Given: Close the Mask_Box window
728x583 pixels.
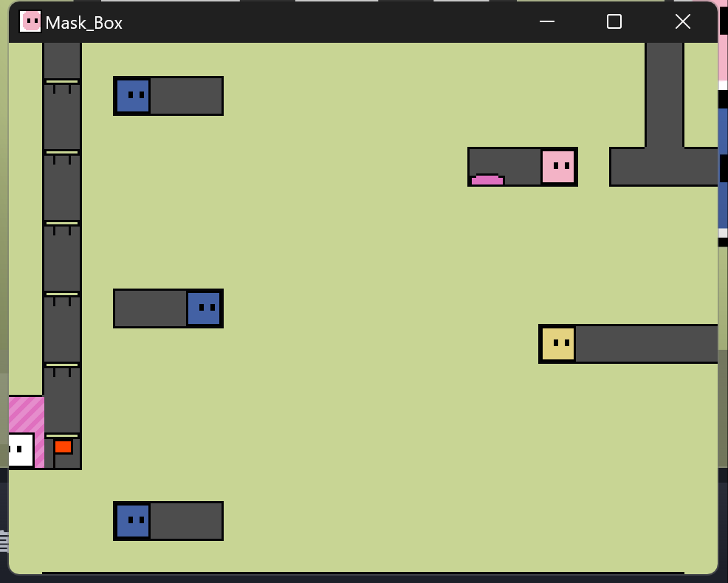Looking at the screenshot, I should [x=682, y=22].
